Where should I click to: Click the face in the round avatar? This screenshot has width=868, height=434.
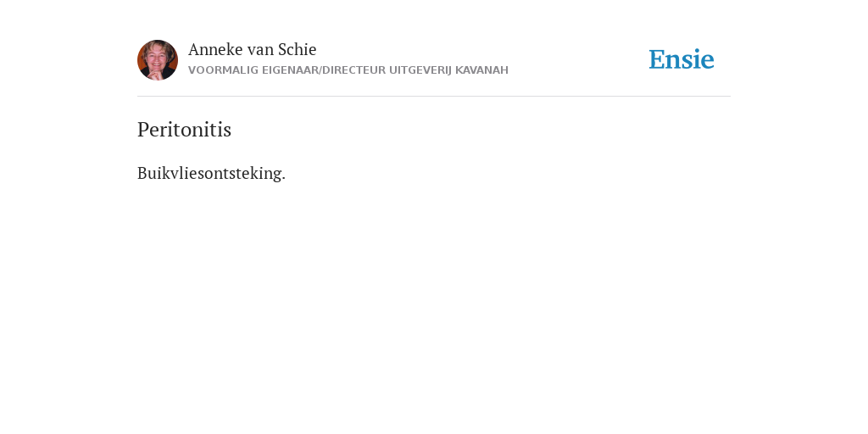point(156,56)
